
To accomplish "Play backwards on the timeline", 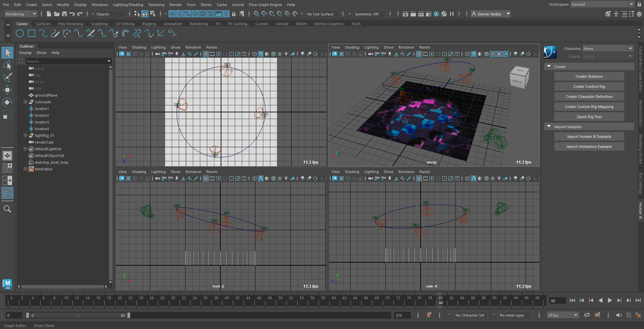I will pos(600,300).
